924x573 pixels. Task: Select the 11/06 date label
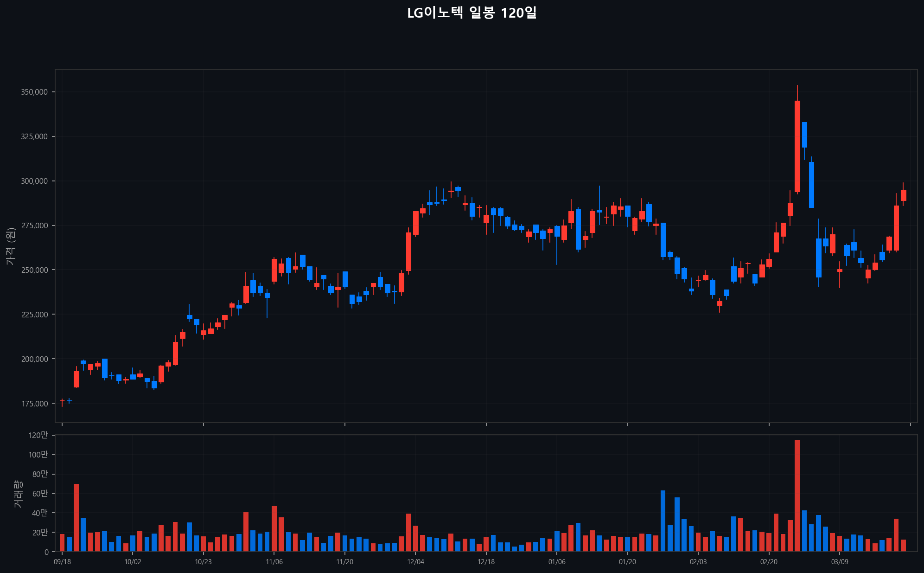coord(274,562)
